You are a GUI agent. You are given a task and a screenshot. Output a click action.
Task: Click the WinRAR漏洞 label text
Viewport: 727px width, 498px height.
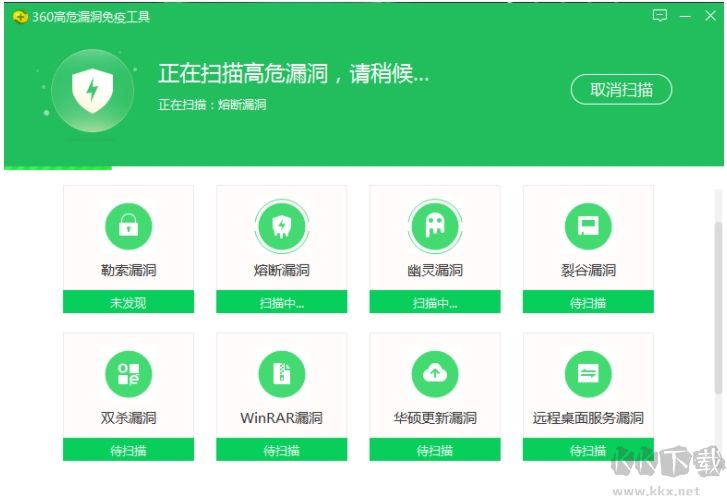(x=281, y=418)
